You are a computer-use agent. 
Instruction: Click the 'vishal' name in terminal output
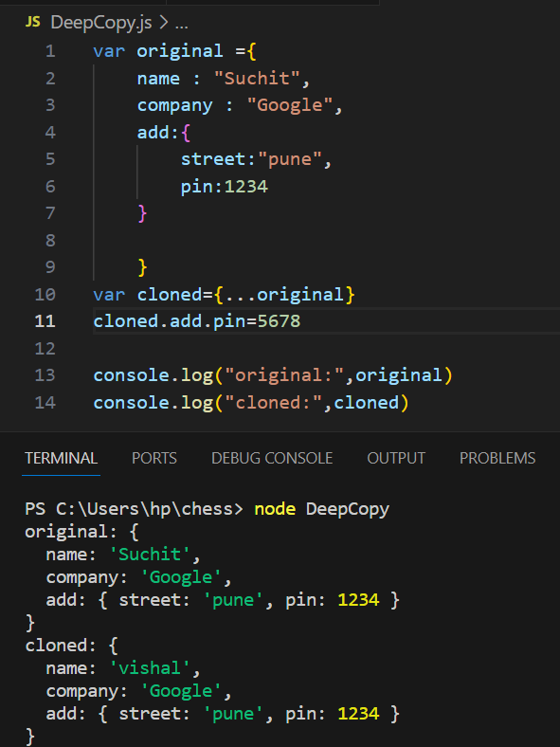coord(150,668)
